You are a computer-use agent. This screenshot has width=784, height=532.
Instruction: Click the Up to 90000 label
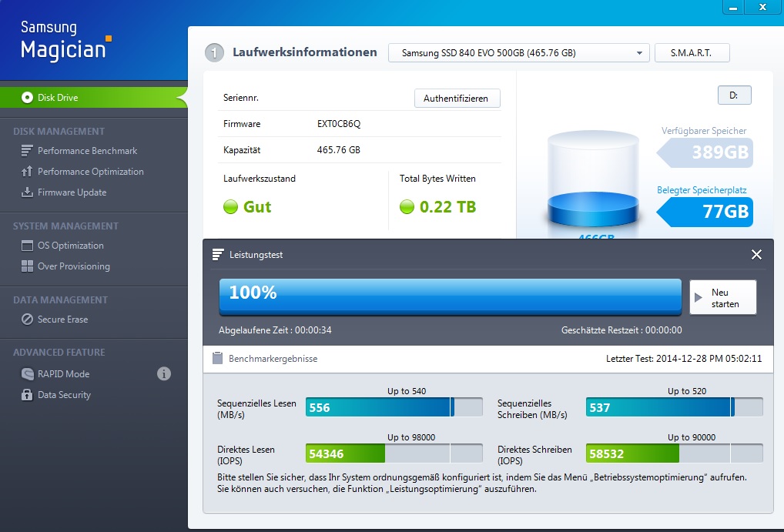pyautogui.click(x=692, y=437)
